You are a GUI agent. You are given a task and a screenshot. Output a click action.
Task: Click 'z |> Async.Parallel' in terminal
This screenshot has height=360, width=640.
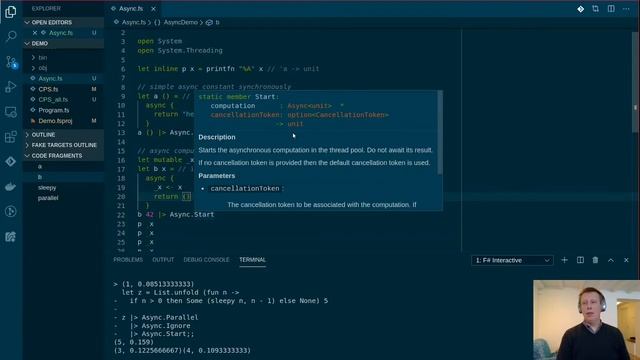pos(160,317)
